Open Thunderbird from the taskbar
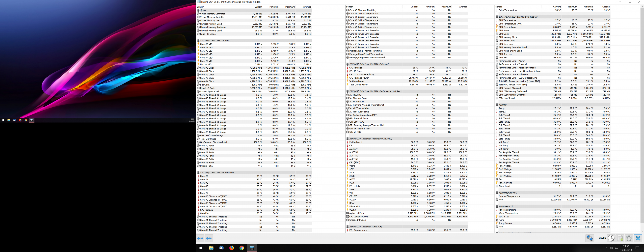This screenshot has width=644, height=252. click(221, 248)
